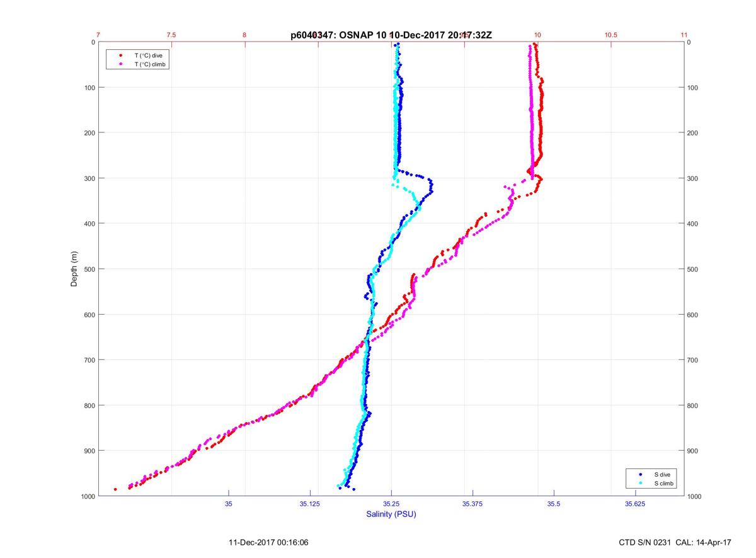756x558 pixels.
Task: Click depth tick 400 on right axis
Action: click(693, 224)
